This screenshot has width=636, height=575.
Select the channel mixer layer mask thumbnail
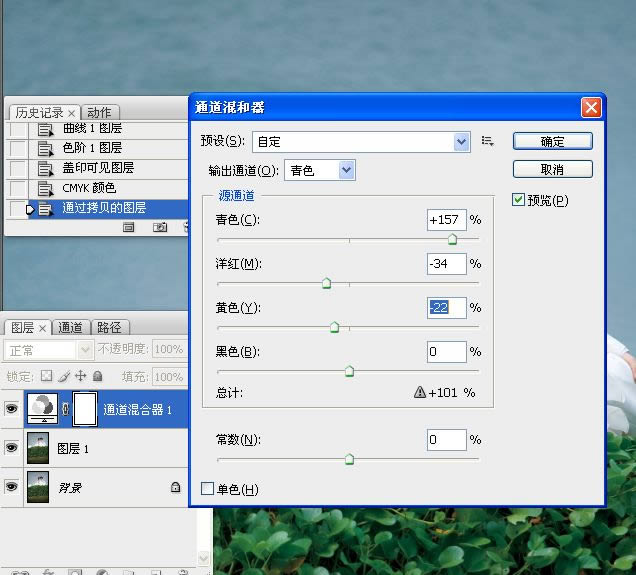[84, 409]
